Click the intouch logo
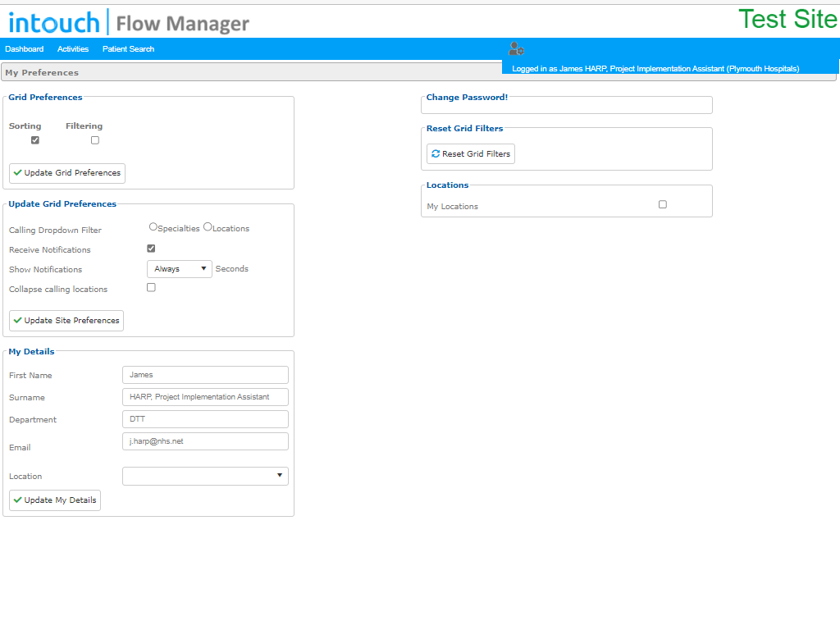This screenshot has width=840, height=630. 53,22
